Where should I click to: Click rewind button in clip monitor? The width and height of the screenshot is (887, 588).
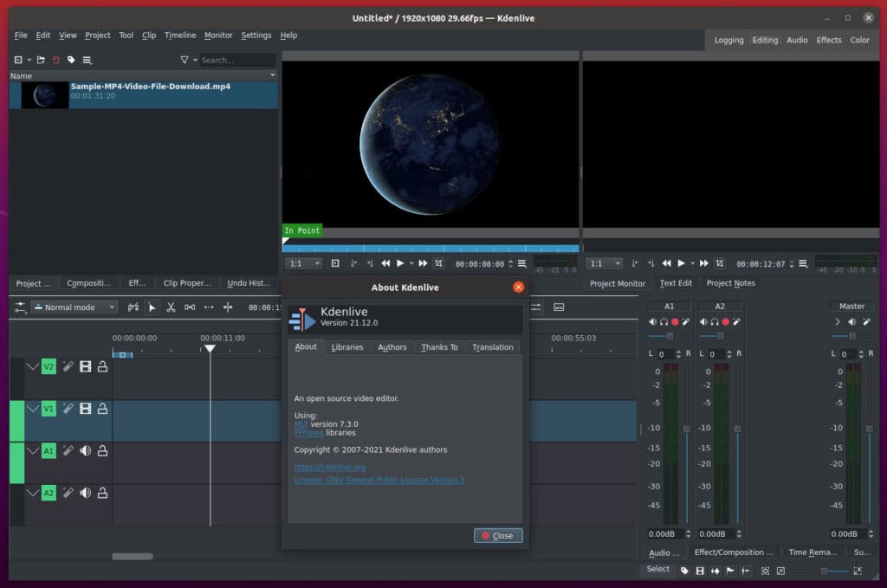click(385, 263)
